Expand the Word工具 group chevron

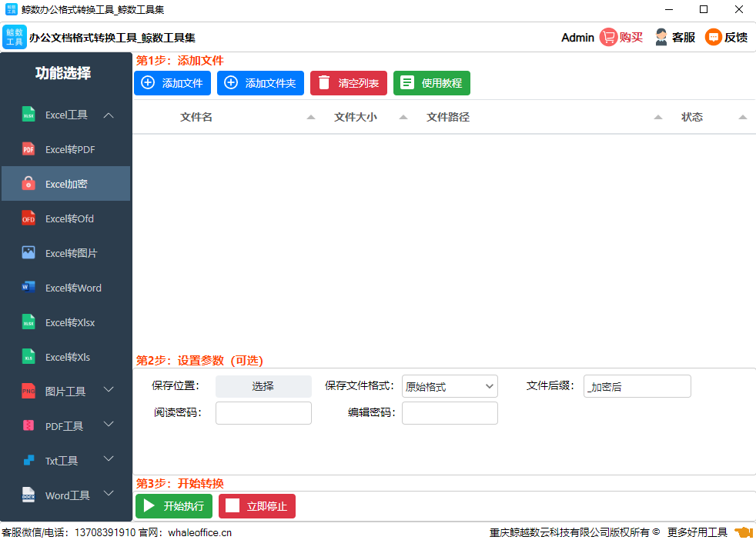(109, 493)
